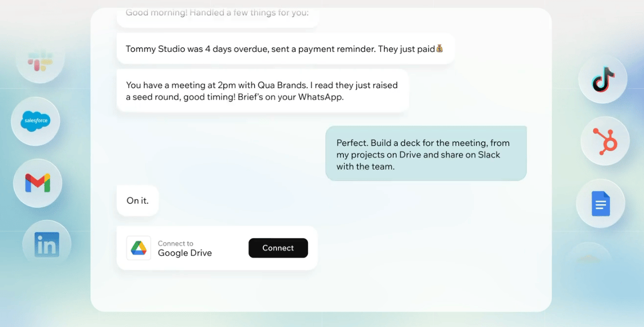
Task: Click the 'On it.' reply bubble
Action: [x=137, y=201]
